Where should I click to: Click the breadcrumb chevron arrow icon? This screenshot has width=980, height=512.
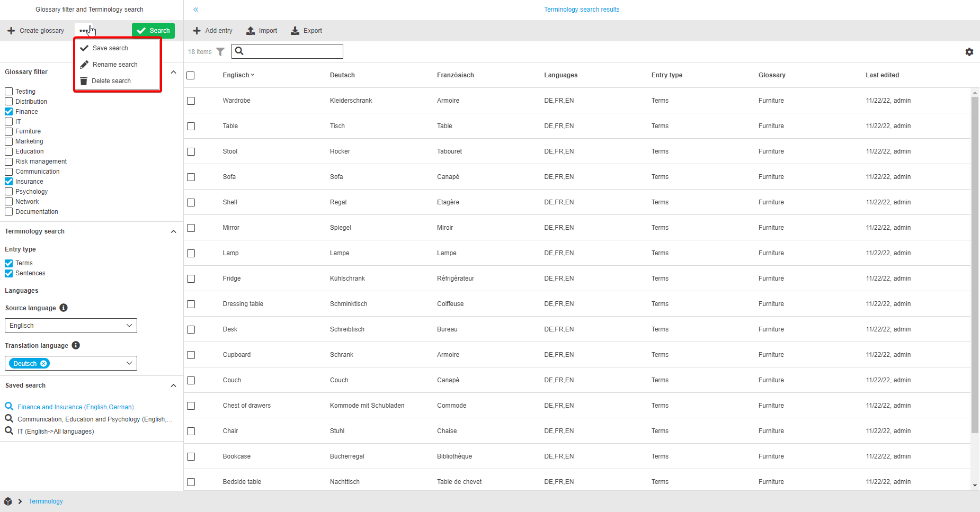20,501
